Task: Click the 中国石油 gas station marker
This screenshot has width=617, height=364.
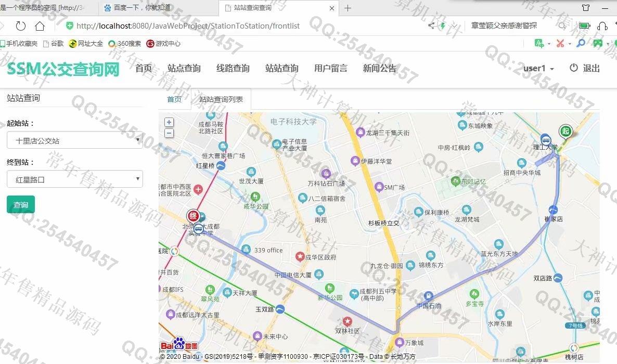Action: (428, 296)
